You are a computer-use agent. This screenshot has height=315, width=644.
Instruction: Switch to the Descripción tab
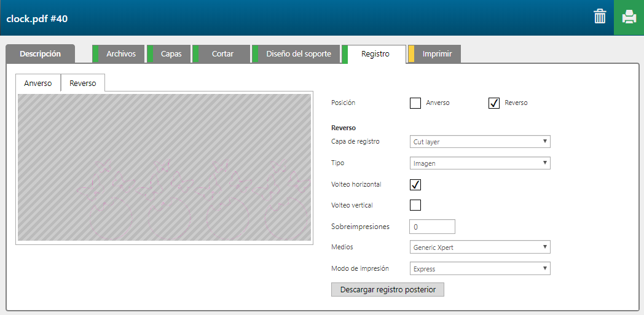40,54
